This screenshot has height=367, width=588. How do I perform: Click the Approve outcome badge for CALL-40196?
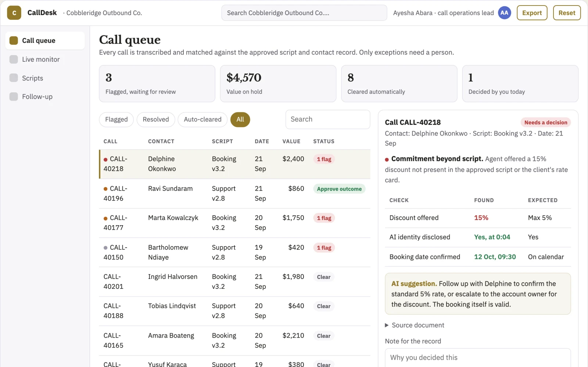click(x=339, y=189)
